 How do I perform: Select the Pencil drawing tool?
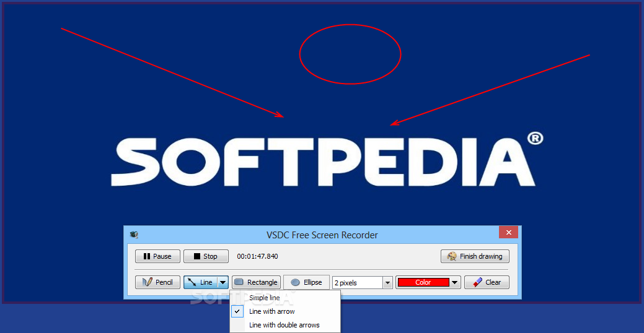[157, 282]
